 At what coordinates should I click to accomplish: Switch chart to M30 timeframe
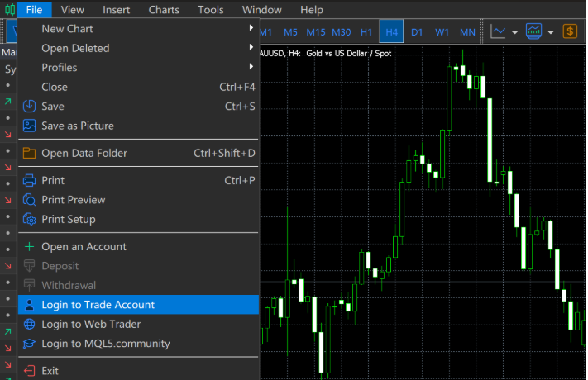click(x=342, y=32)
